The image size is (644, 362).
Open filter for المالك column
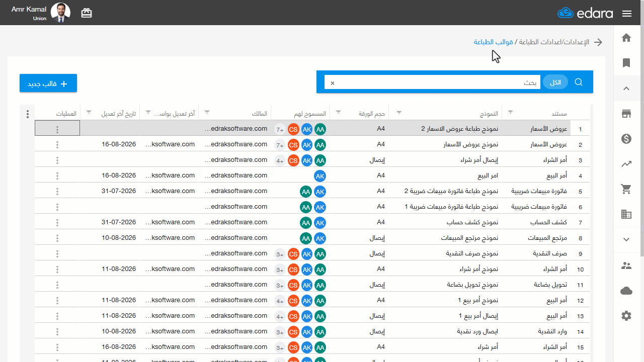[x=207, y=112]
